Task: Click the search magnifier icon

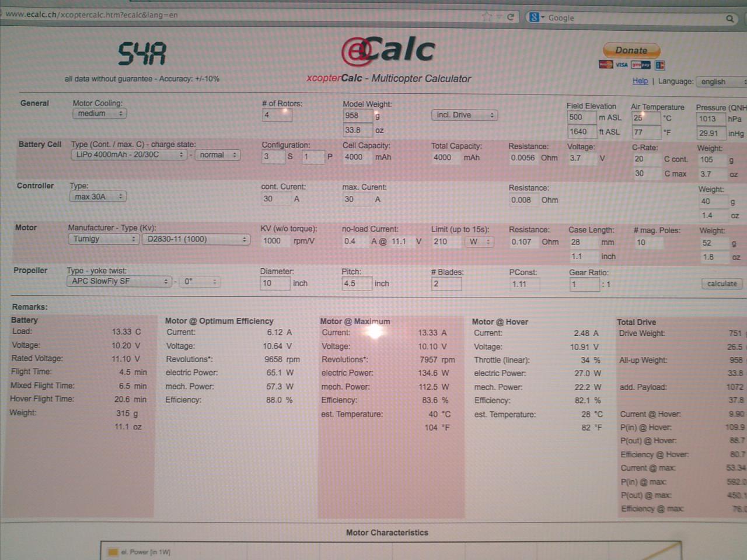Action: click(729, 19)
